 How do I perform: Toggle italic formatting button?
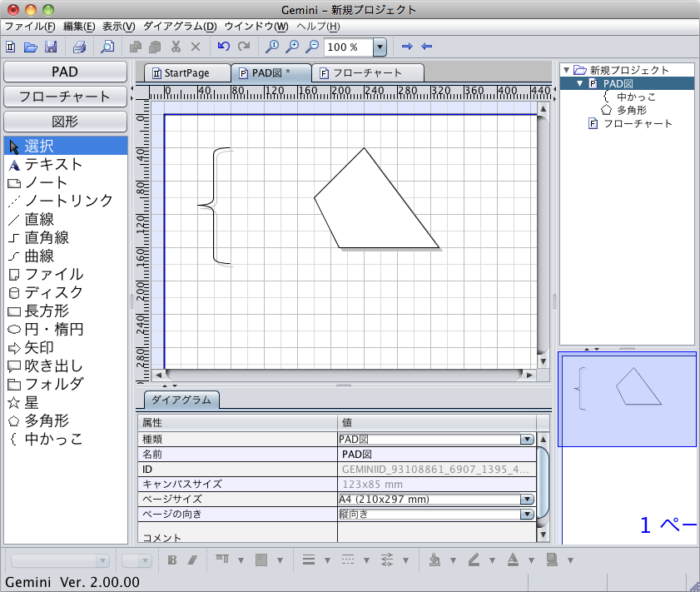point(192,560)
